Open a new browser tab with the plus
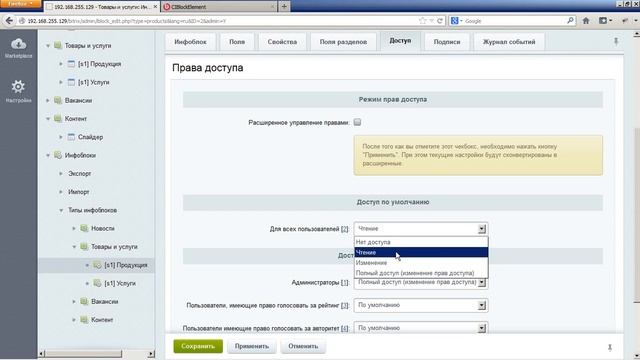The width and height of the screenshot is (640, 360). pyautogui.click(x=284, y=7)
